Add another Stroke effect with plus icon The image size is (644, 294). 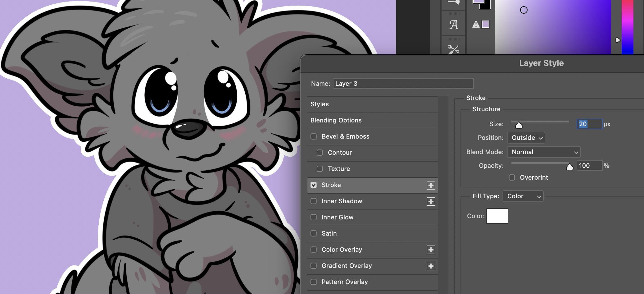coord(431,185)
